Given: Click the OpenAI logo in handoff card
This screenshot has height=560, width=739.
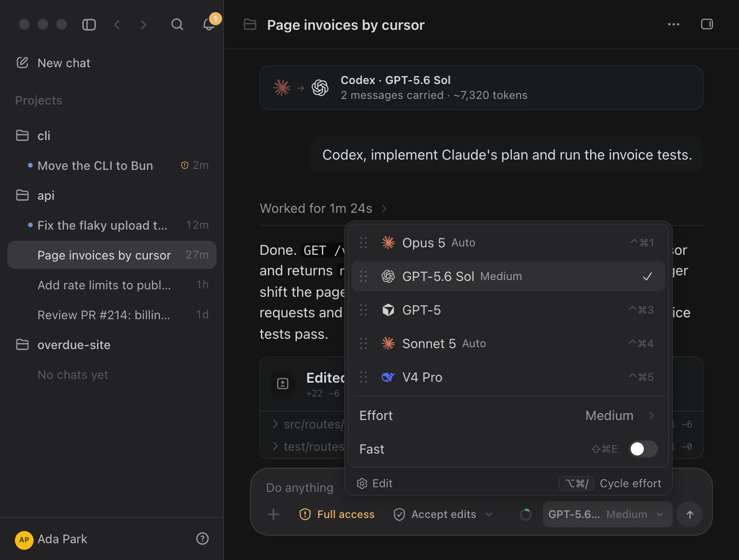Looking at the screenshot, I should click(320, 88).
